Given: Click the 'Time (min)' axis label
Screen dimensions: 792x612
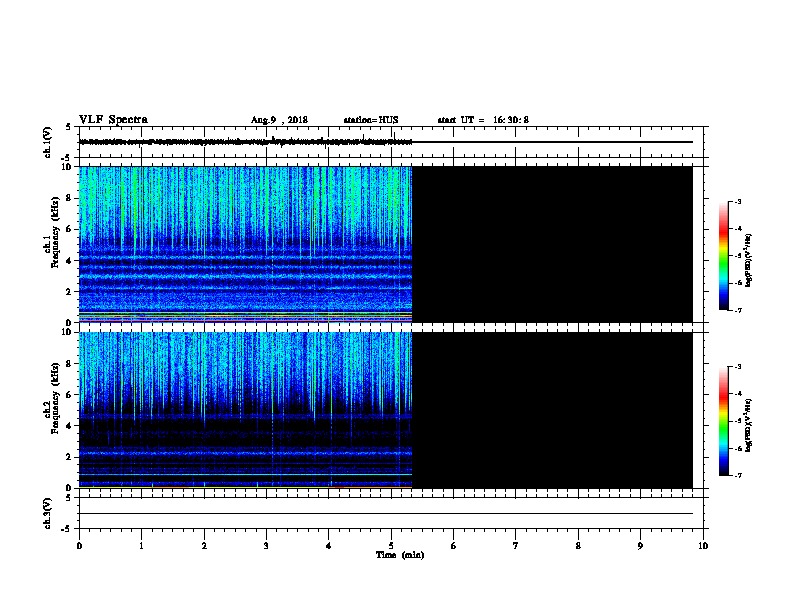Looking at the screenshot, I should click(x=400, y=555).
